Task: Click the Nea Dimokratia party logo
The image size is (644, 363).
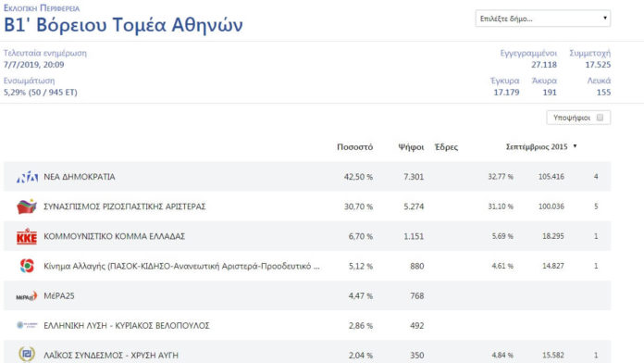Action: pyautogui.click(x=27, y=177)
